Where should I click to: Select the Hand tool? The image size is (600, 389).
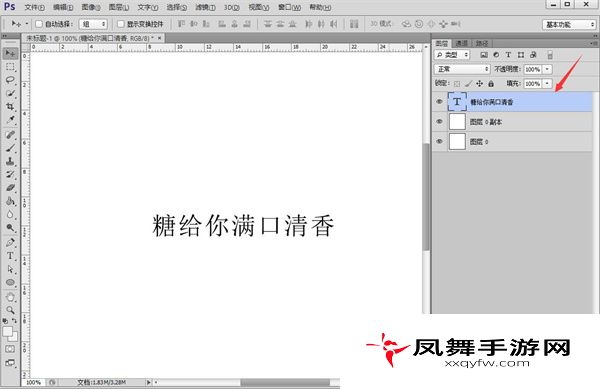[10, 297]
